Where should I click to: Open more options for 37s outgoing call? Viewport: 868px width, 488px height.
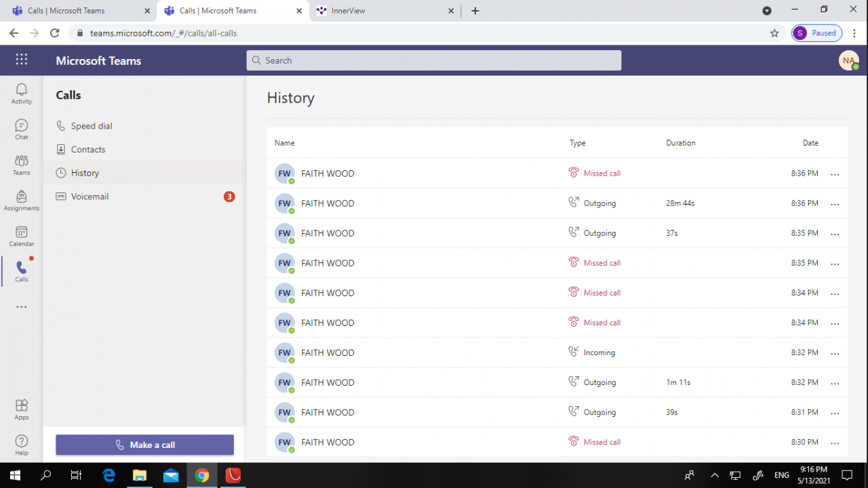pyautogui.click(x=835, y=234)
